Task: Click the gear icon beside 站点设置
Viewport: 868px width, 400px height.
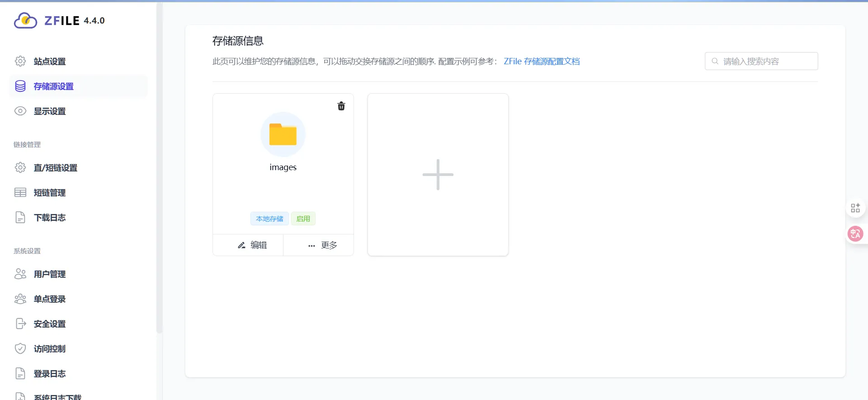Action: pos(20,61)
